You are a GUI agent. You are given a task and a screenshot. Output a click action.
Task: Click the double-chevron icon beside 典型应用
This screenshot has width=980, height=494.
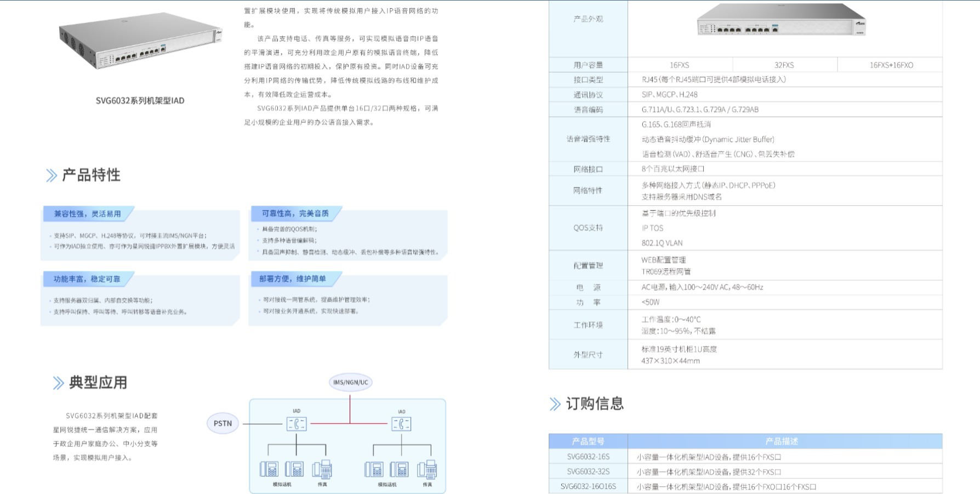[59, 383]
